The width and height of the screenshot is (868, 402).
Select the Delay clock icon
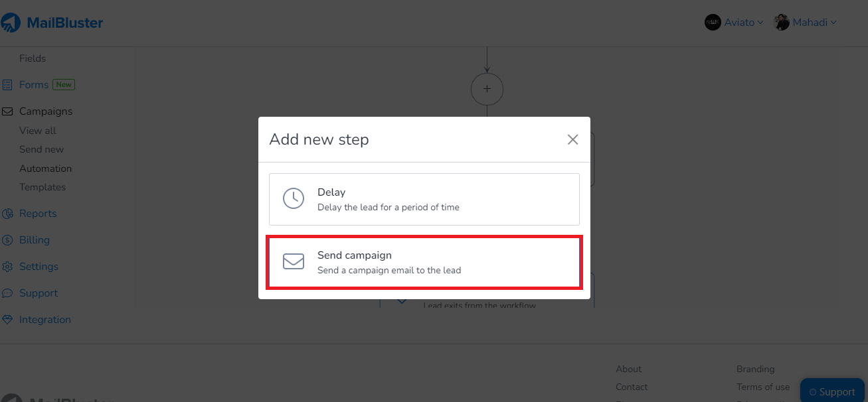[294, 197]
